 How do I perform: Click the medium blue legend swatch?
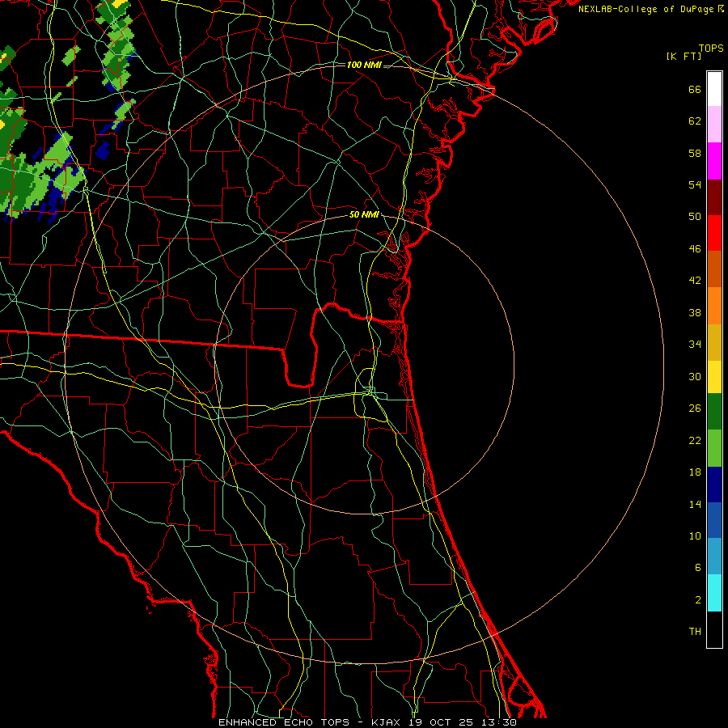(x=714, y=520)
